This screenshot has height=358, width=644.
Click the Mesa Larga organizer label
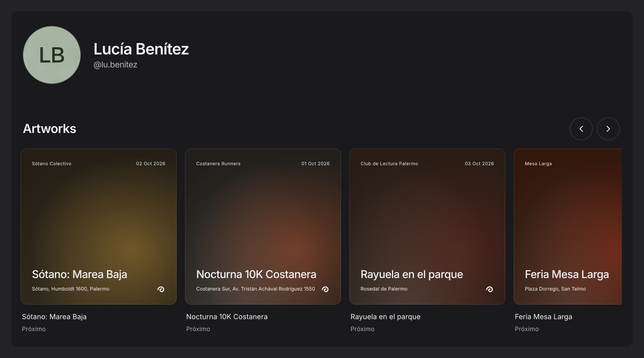(x=538, y=163)
